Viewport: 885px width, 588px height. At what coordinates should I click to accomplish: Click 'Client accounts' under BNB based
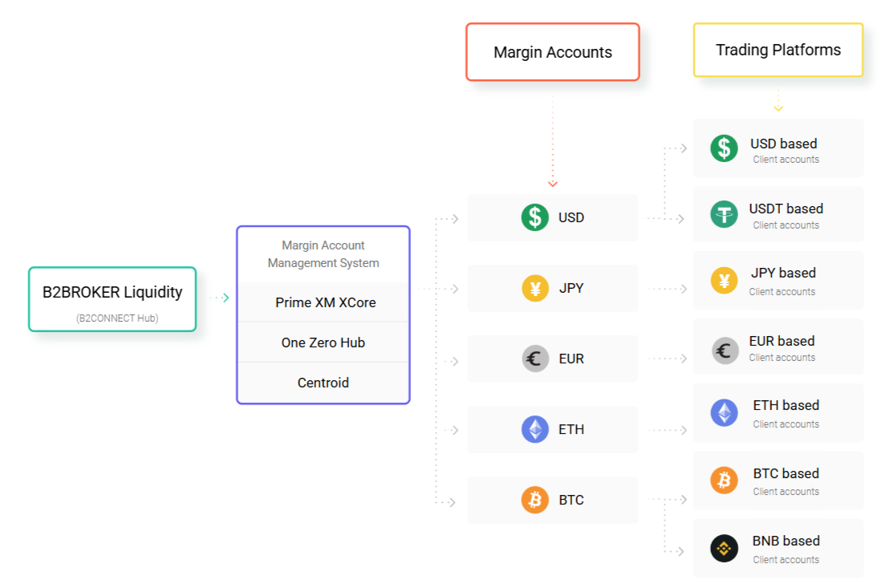(x=786, y=560)
